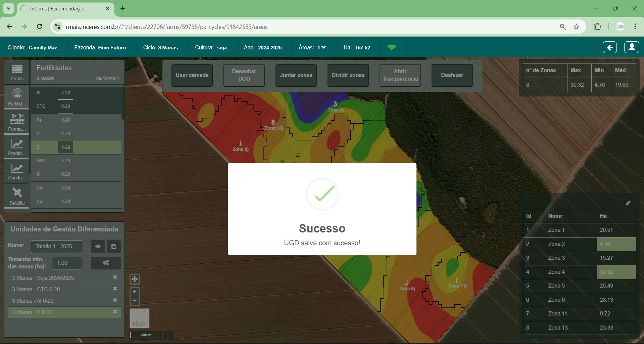This screenshot has height=344, width=644.
Task: Select Zona 11 row in zone table
Action: [x=579, y=314]
